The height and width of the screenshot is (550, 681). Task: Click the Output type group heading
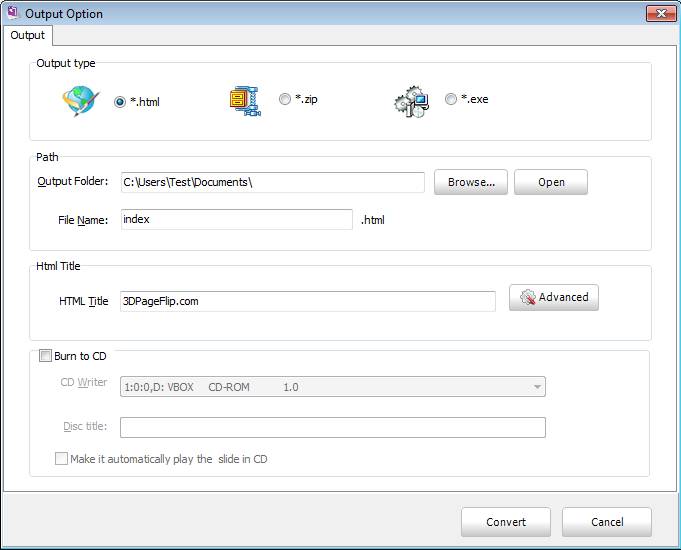(66, 63)
